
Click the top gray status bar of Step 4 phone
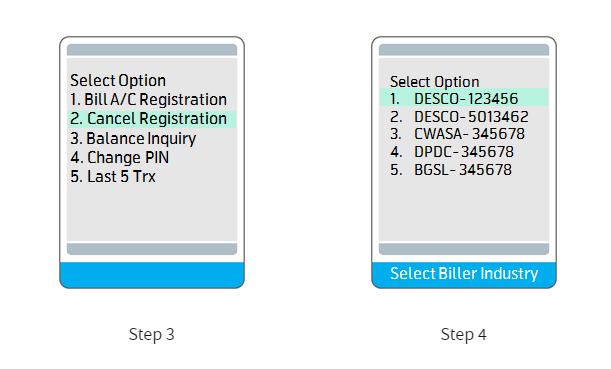point(464,49)
